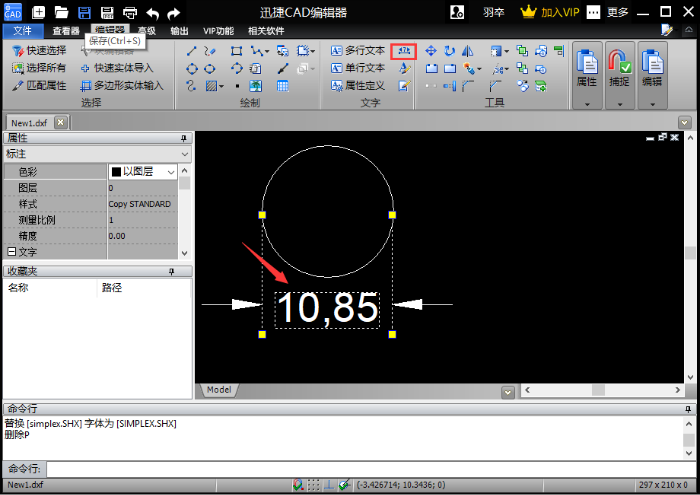
Task: Select the Circle drawing tool
Action: (192, 69)
